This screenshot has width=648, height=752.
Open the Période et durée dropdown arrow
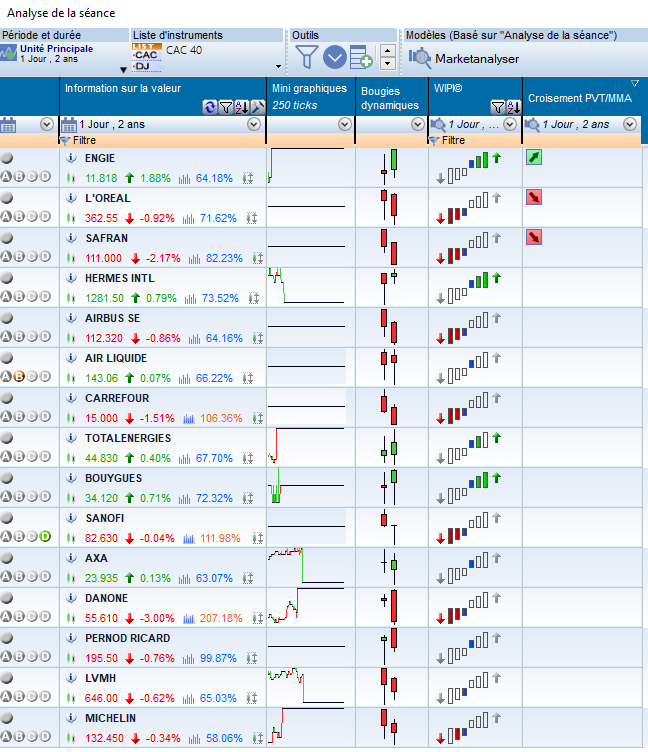tap(123, 70)
